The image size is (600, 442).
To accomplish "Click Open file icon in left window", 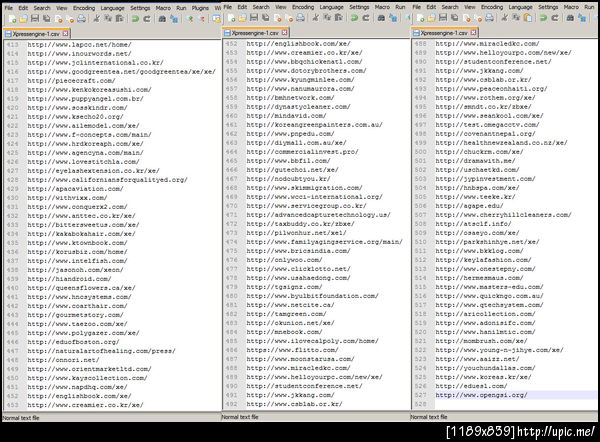I will point(23,18).
